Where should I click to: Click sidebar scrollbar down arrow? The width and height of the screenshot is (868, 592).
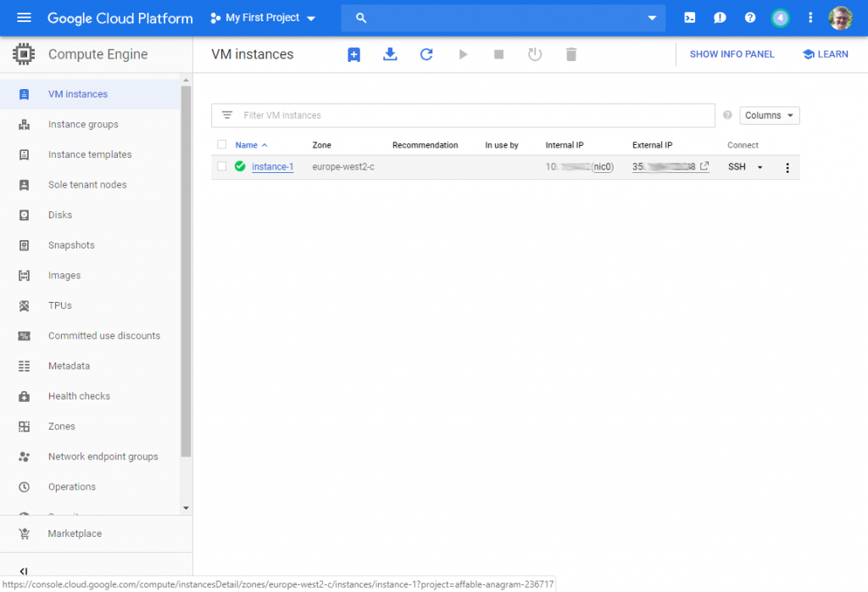point(186,508)
